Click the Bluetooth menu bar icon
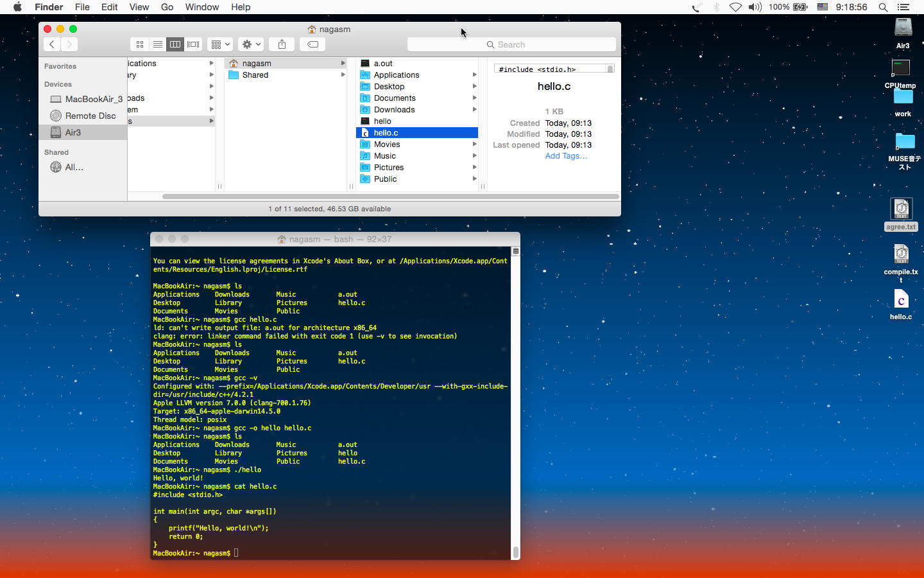The width and height of the screenshot is (924, 578). coord(716,7)
